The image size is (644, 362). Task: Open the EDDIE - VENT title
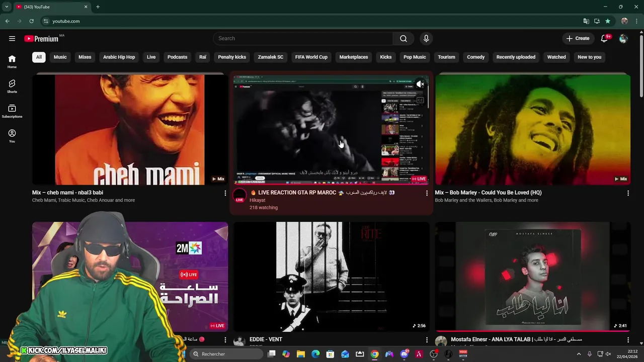coord(266,339)
